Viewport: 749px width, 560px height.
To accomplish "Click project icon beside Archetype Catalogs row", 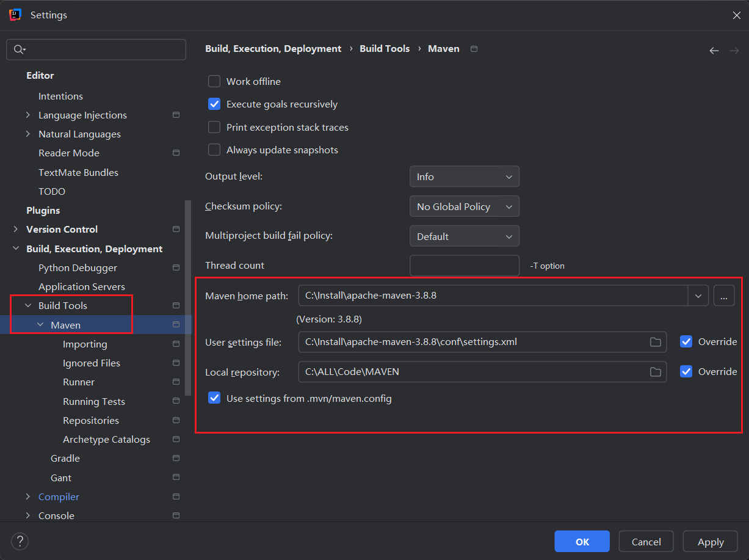I will [176, 439].
